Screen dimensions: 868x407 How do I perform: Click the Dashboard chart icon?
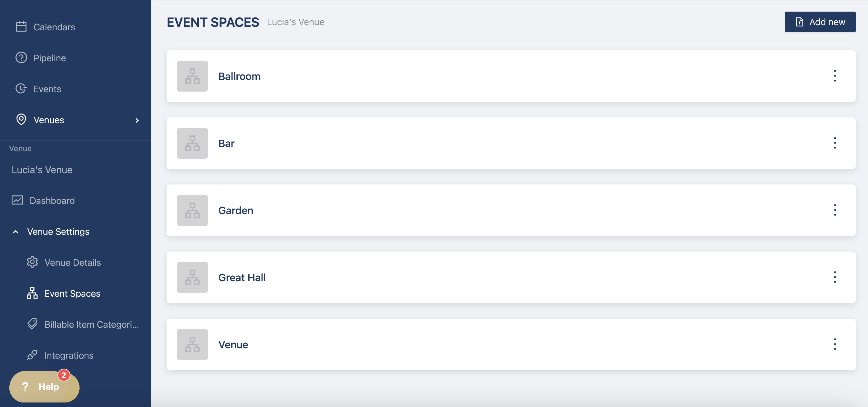click(17, 201)
